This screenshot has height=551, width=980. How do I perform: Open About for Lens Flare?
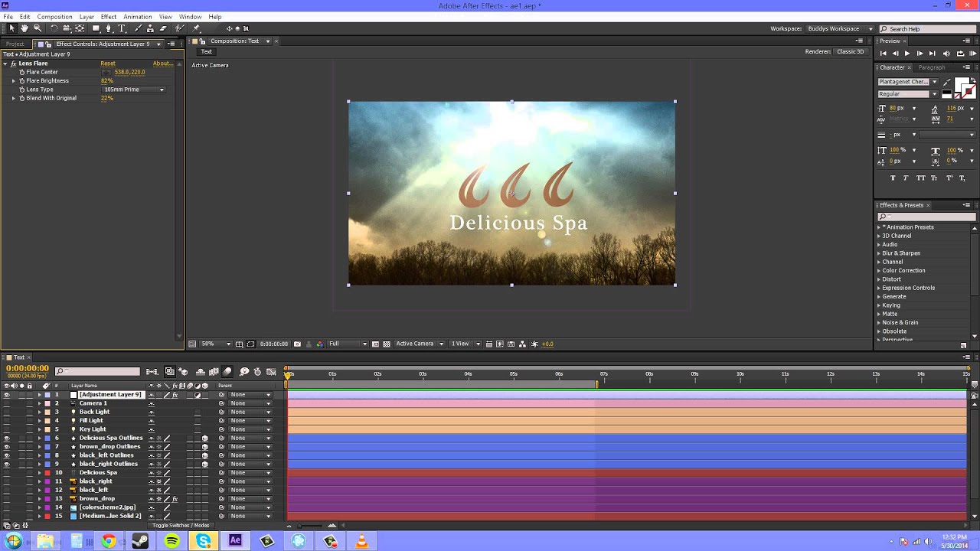click(x=162, y=64)
